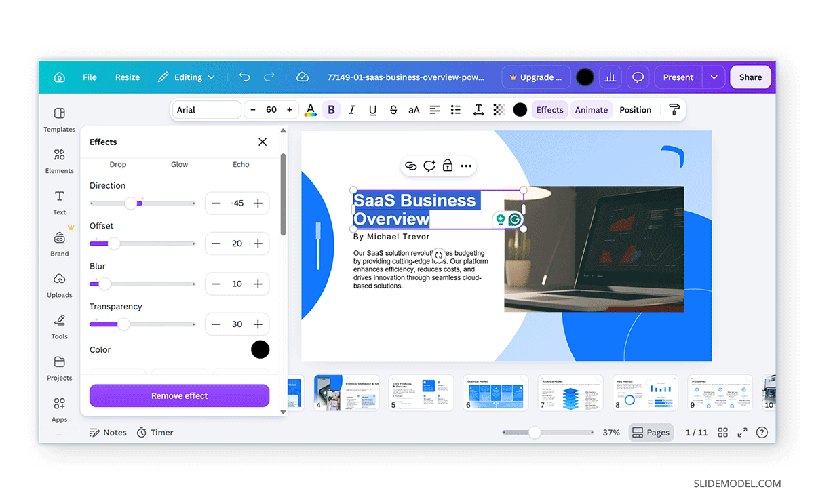Open the text color picker

(311, 110)
